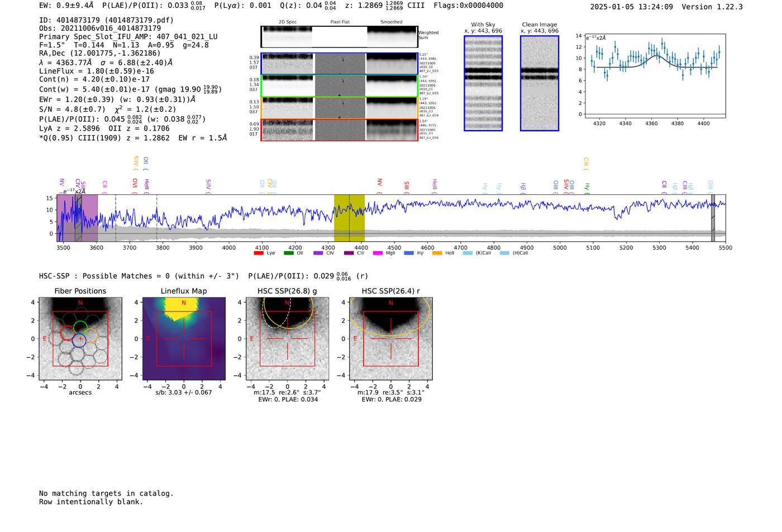The image size is (782, 532).
Task: Select the orange fiber circle in Fiber Positions
Action: coord(90,336)
